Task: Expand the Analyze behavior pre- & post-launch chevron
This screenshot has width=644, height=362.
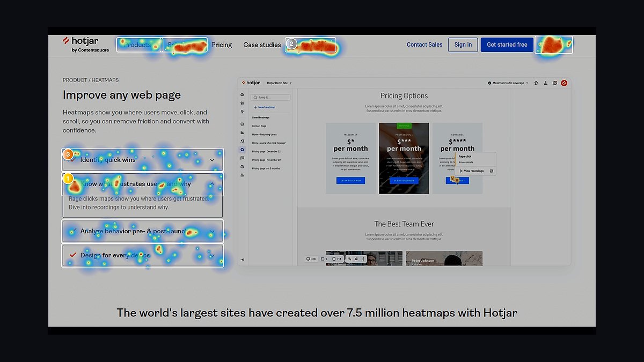Action: click(212, 232)
